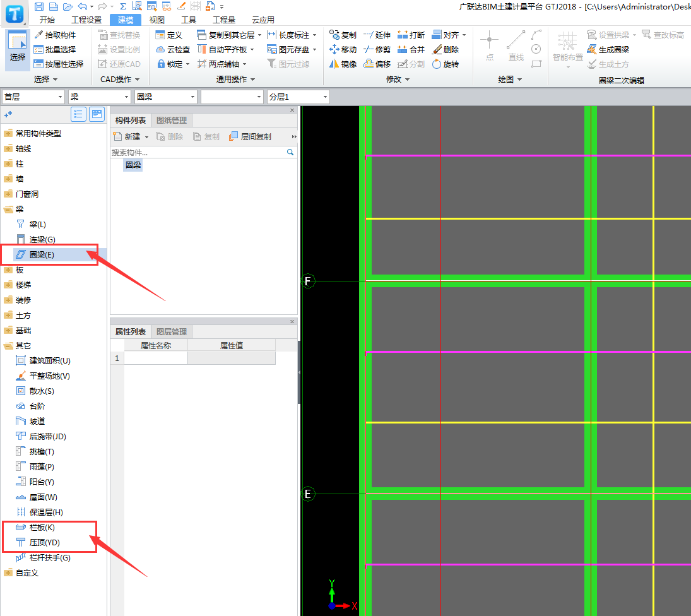The image size is (691, 616).
Task: Click the 搜索构件 search input field
Action: tap(198, 152)
